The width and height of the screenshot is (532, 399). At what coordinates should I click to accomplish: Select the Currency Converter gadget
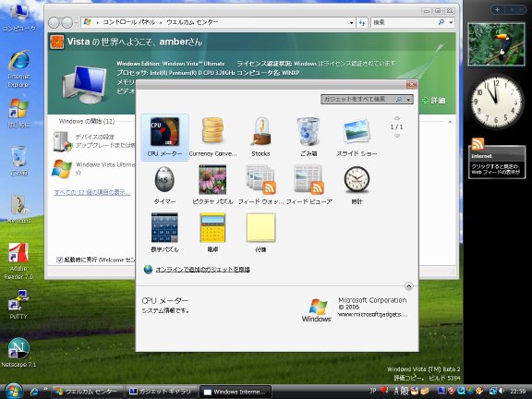click(x=212, y=138)
